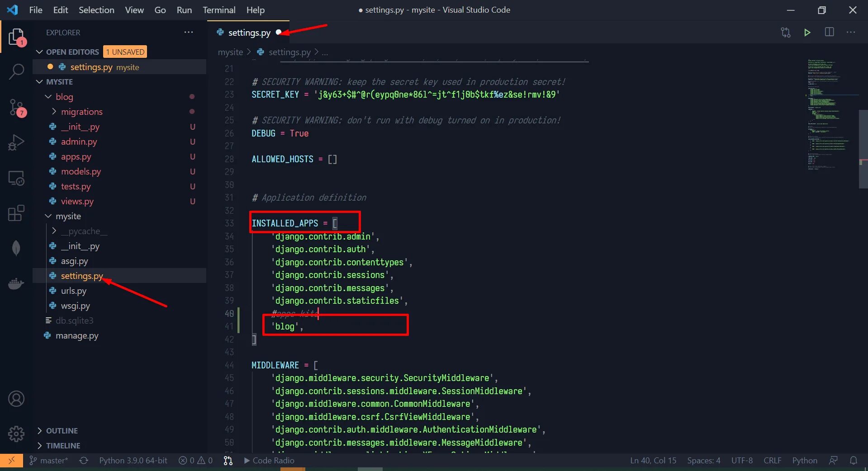Collapse the blog folder
This screenshot has width=868, height=471.
[x=48, y=97]
